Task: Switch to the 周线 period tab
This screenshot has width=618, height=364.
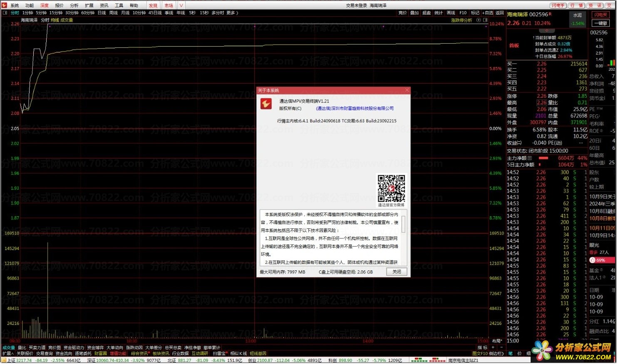Action: [x=114, y=13]
